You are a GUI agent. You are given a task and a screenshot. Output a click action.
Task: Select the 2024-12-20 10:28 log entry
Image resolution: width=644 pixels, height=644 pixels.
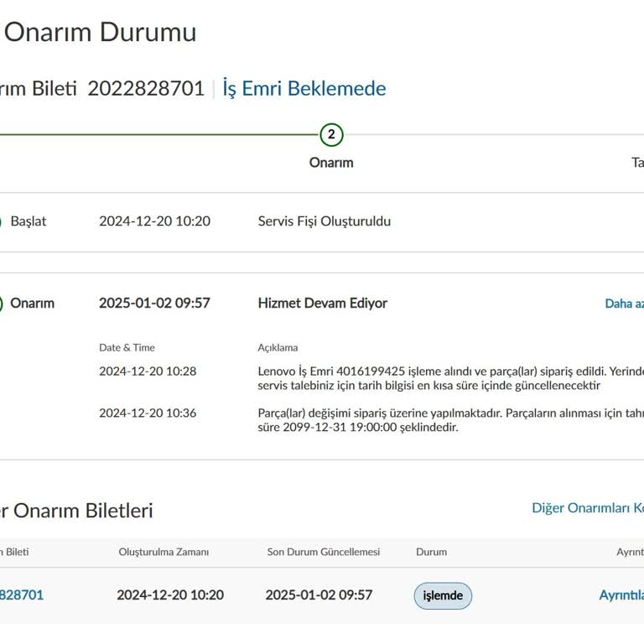tap(148, 371)
